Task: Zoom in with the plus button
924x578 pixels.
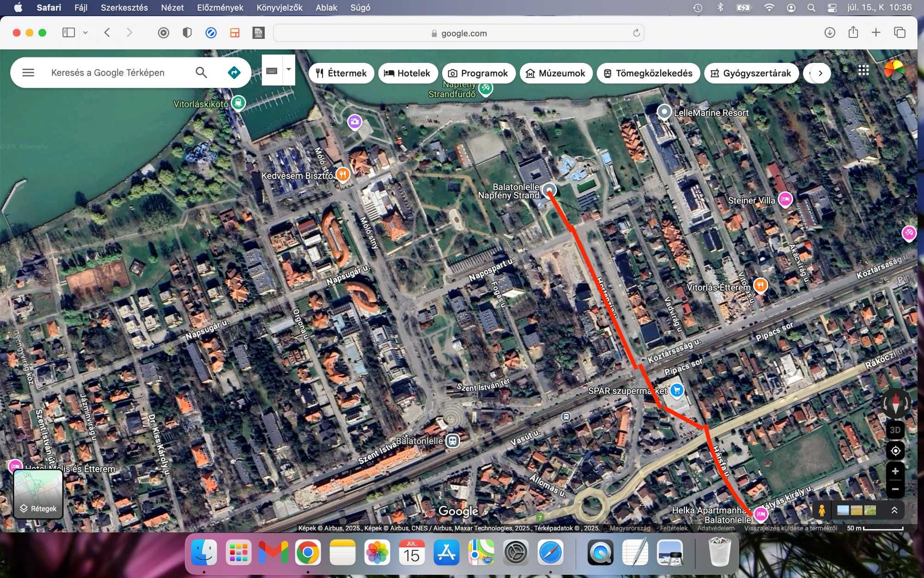Action: [895, 471]
